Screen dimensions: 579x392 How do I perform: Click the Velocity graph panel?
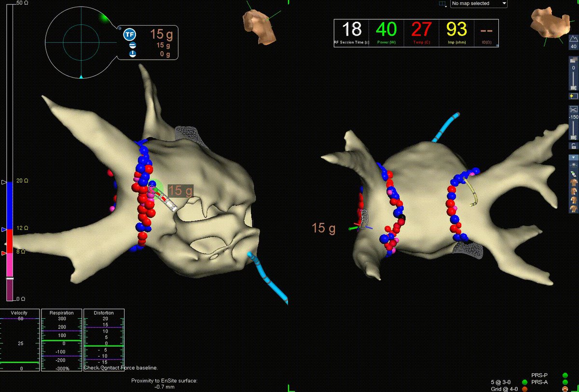click(19, 340)
